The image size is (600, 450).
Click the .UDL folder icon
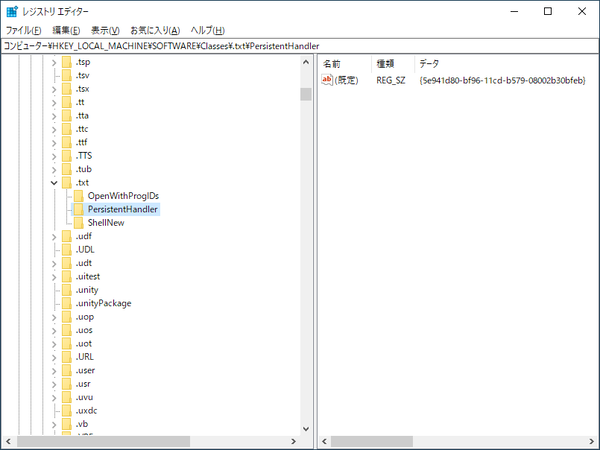click(67, 249)
